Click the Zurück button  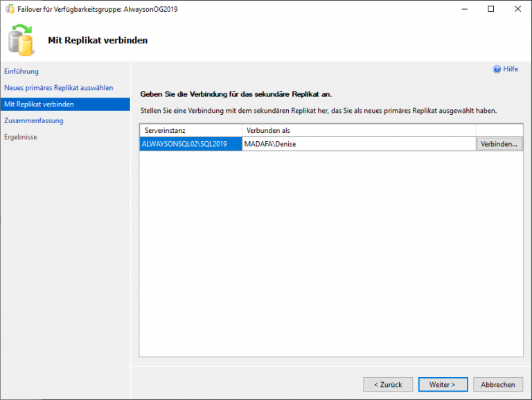click(x=388, y=384)
